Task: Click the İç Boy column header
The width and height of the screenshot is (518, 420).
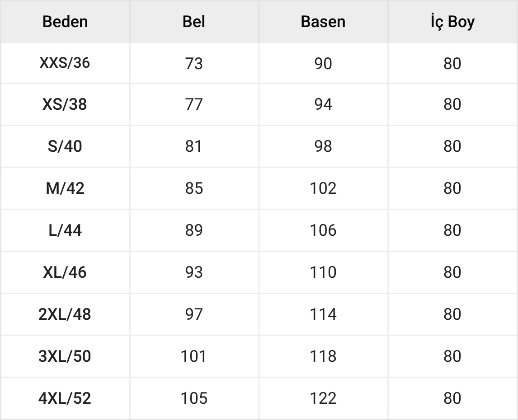Action: (x=452, y=22)
